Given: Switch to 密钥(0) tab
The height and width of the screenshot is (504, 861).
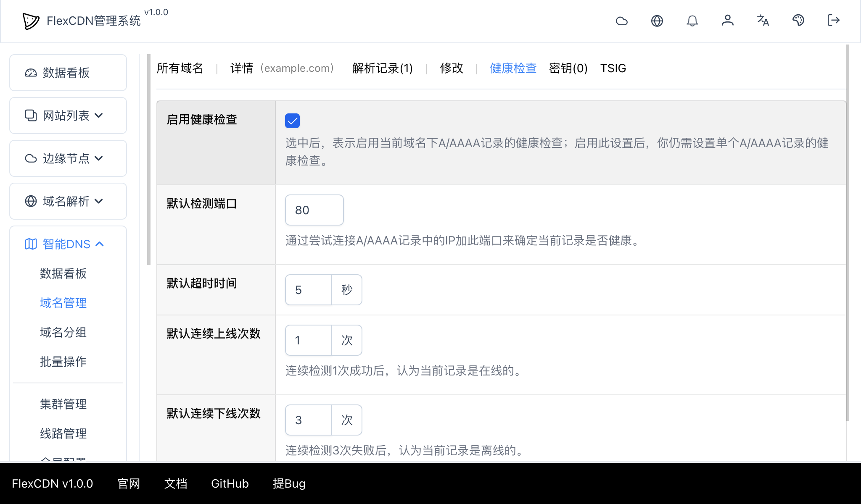Looking at the screenshot, I should [x=568, y=68].
